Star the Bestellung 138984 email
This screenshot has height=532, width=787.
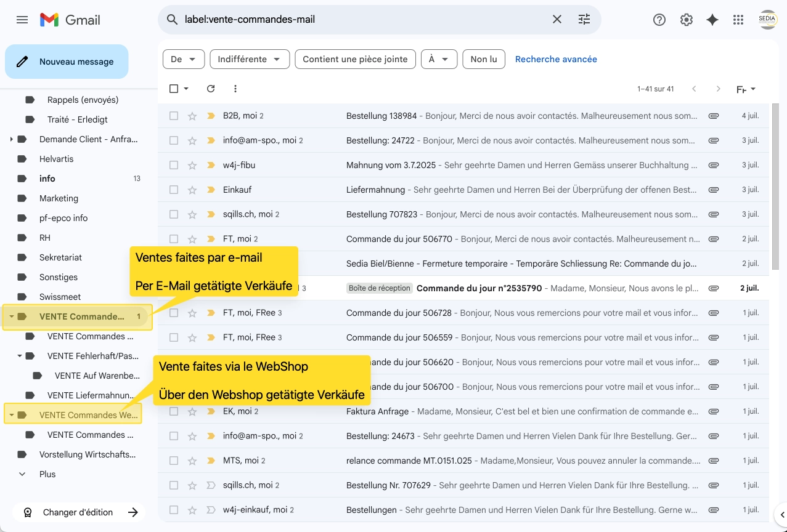(192, 116)
